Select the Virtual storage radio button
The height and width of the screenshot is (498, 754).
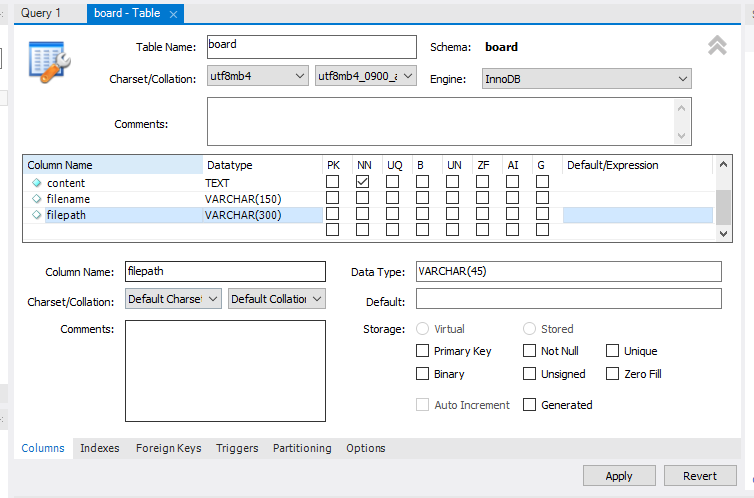point(422,329)
